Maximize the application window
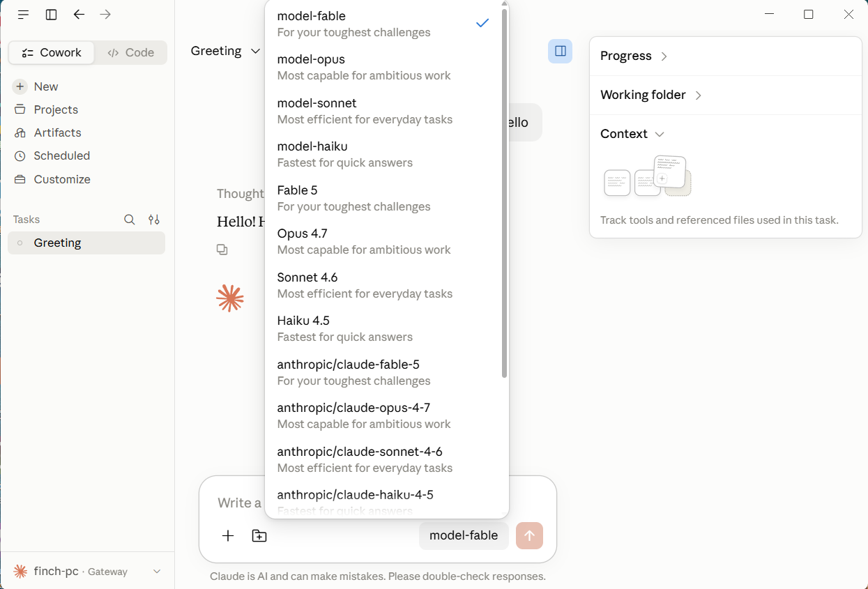Screen dimensions: 868x589 [x=809, y=15]
